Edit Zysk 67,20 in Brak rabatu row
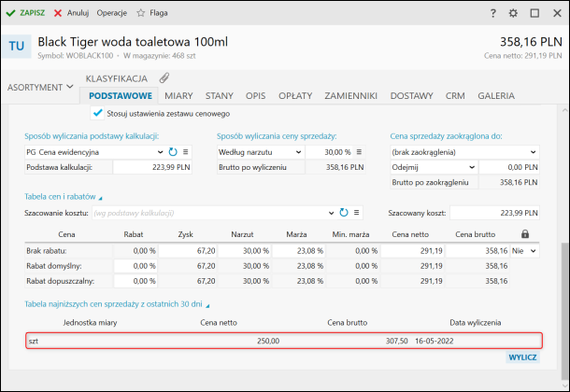This screenshot has height=392, width=570. (188, 251)
